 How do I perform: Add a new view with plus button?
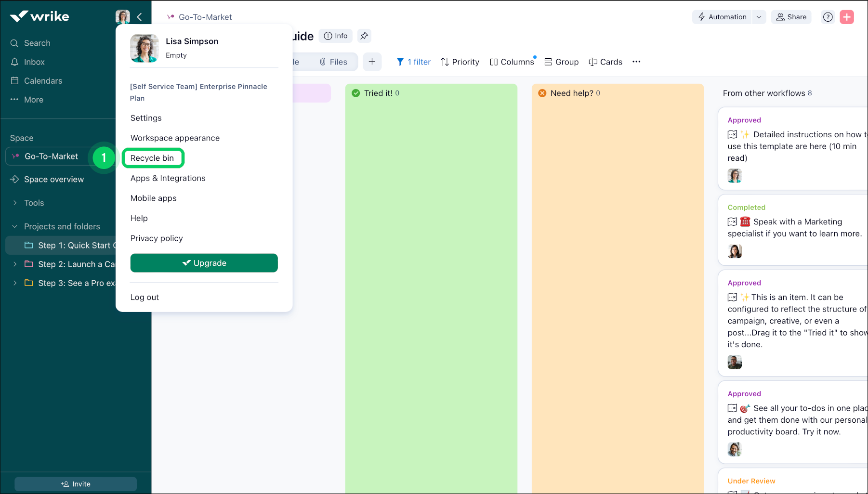coord(372,62)
